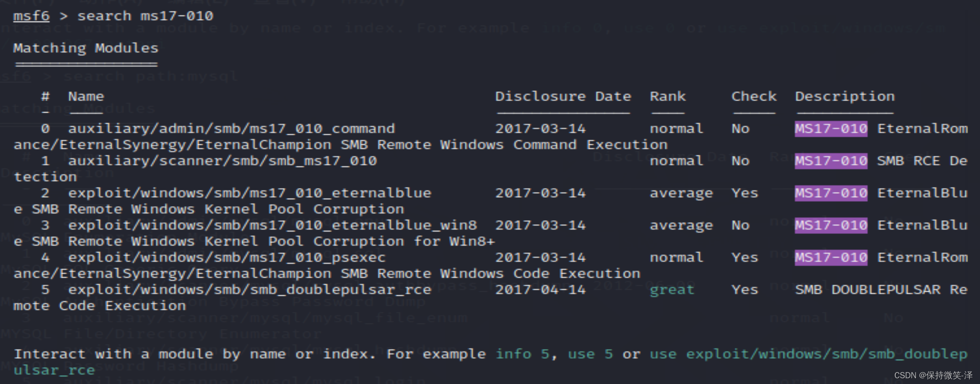
Task: Click the wrapped line 'mote Code Execution'
Action: (x=100, y=305)
